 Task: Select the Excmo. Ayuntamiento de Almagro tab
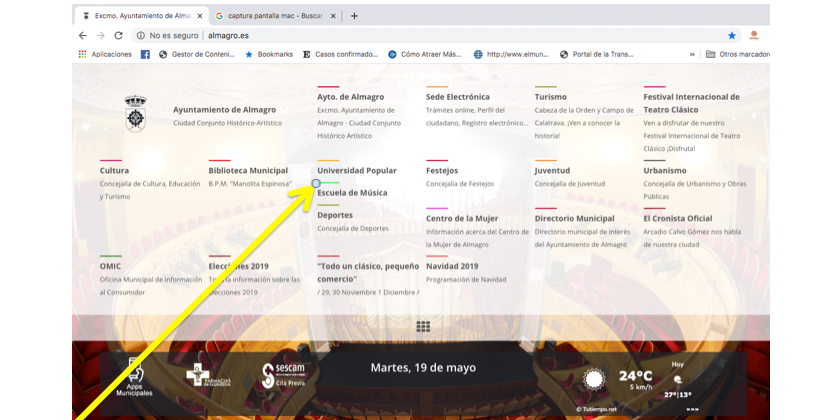coord(140,16)
